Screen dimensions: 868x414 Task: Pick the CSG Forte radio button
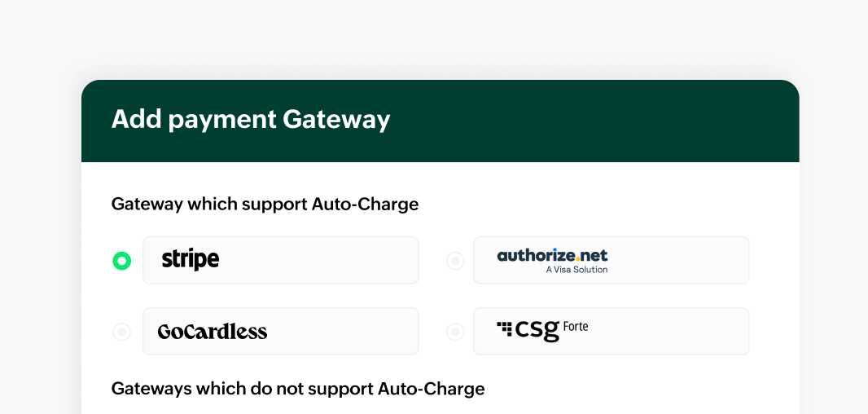click(x=455, y=332)
